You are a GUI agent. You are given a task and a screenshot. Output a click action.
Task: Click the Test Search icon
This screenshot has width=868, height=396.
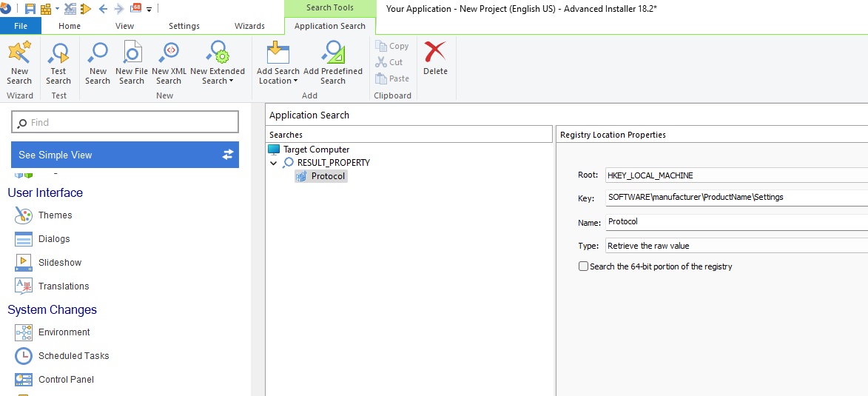coord(58,54)
